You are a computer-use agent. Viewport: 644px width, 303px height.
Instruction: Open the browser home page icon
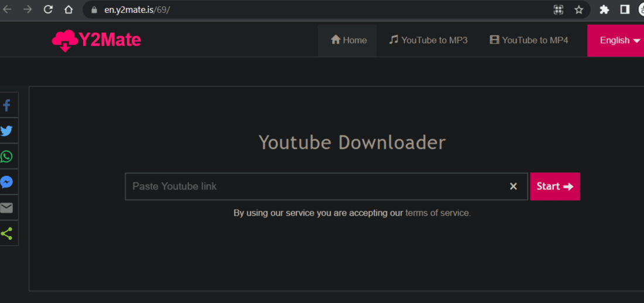[68, 10]
